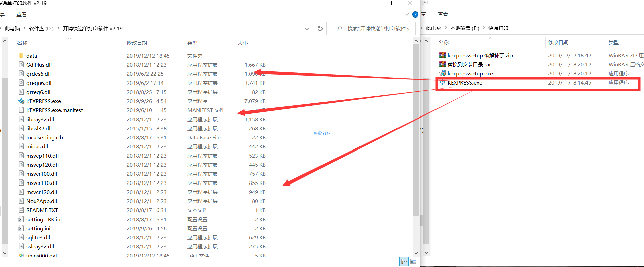Click kexpresssetup.exe installer icon
This screenshot has width=644, height=267.
pos(442,73)
